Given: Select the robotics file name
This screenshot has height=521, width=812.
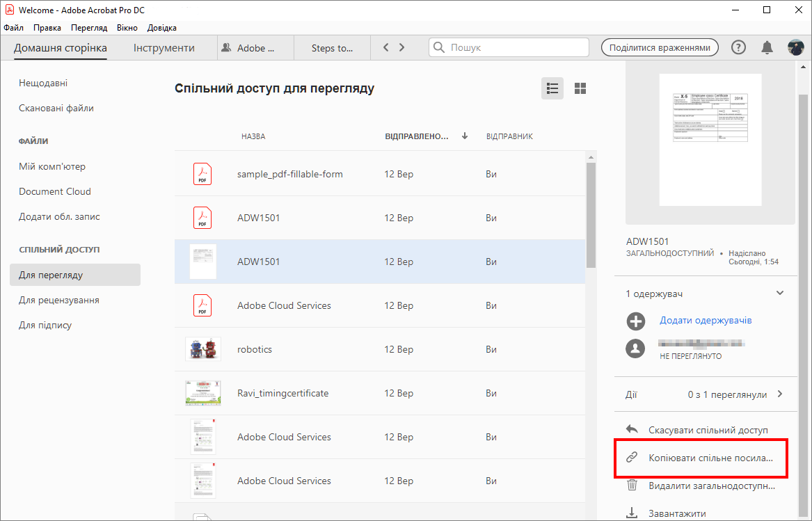Looking at the screenshot, I should [x=254, y=350].
